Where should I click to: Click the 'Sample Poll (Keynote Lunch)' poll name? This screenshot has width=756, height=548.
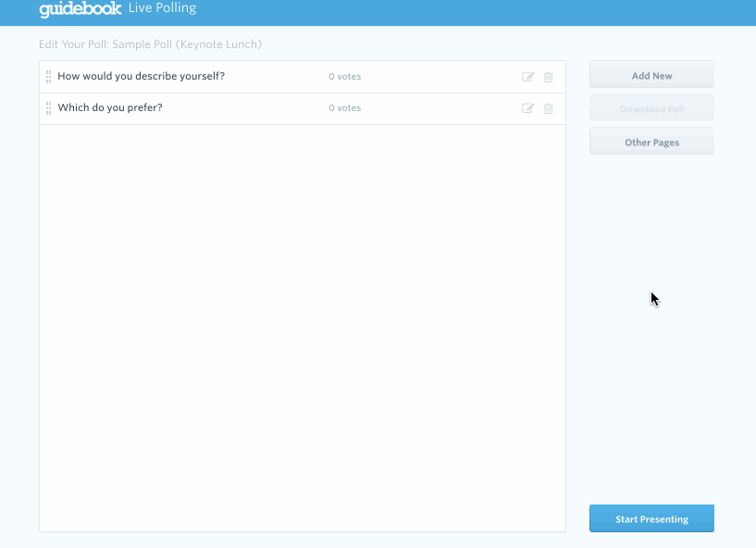pos(187,44)
